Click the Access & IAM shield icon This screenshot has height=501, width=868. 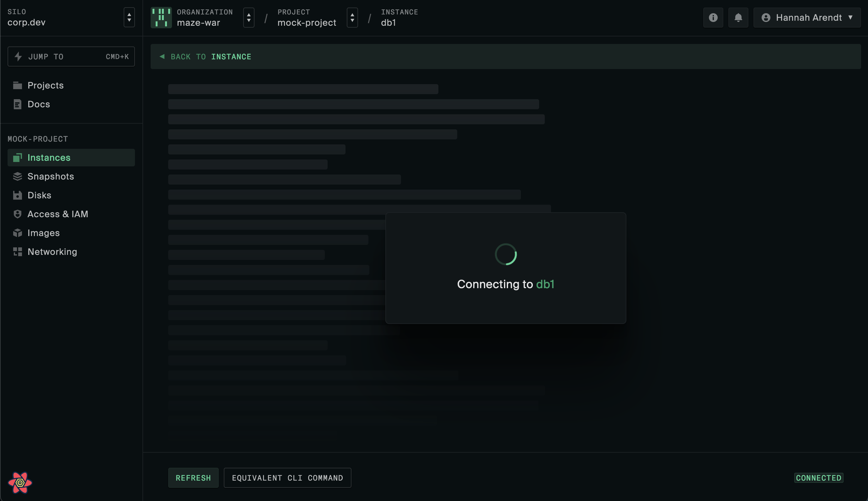coord(18,214)
